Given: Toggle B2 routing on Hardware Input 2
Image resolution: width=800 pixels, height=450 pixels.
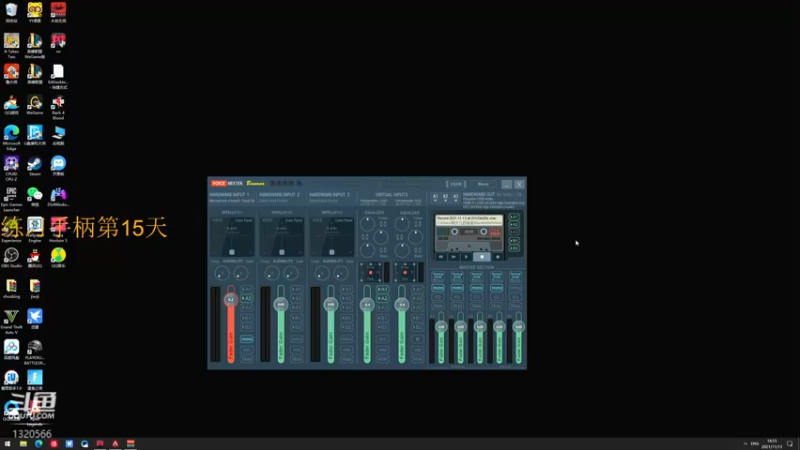Looking at the screenshot, I should [296, 327].
